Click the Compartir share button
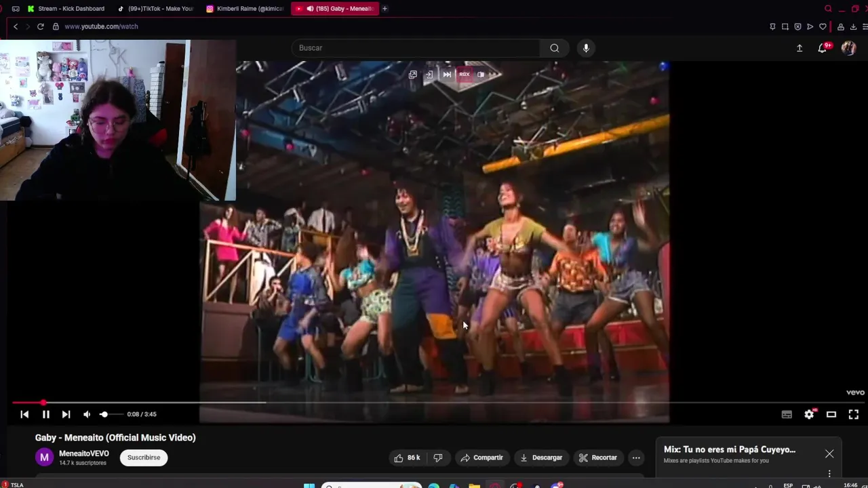868x488 pixels. (481, 457)
